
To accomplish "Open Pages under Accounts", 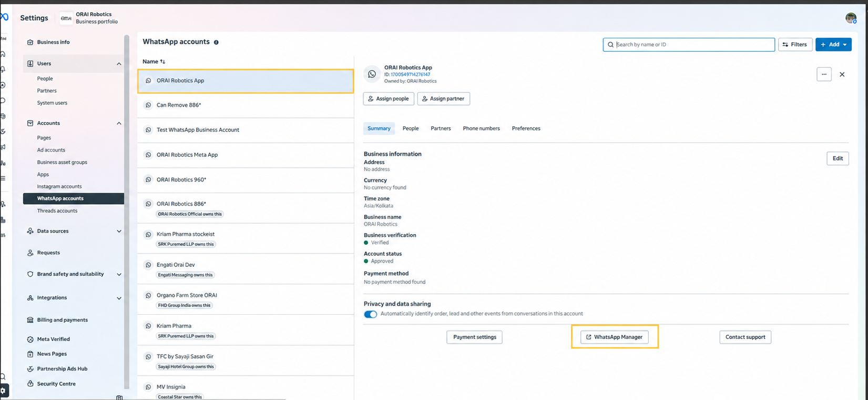I will (x=44, y=138).
